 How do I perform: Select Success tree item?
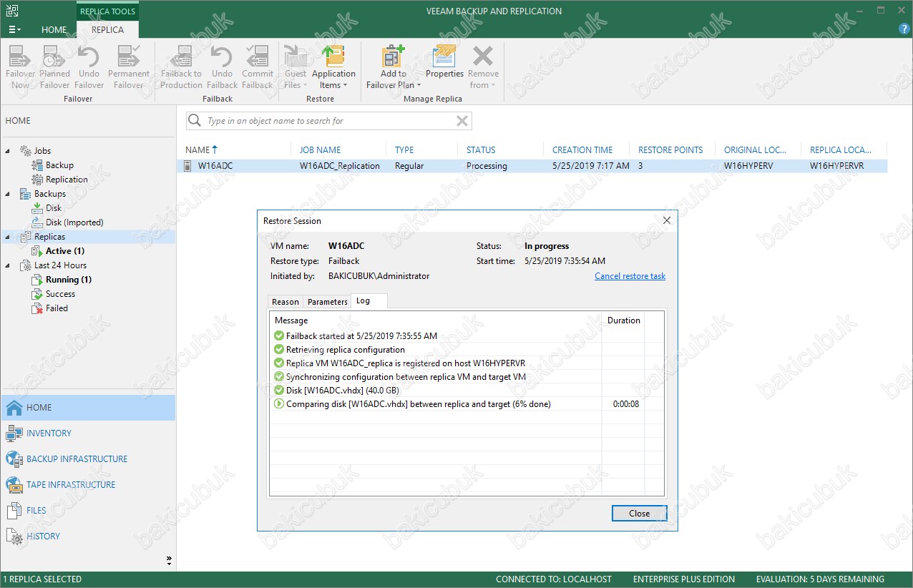(x=60, y=294)
